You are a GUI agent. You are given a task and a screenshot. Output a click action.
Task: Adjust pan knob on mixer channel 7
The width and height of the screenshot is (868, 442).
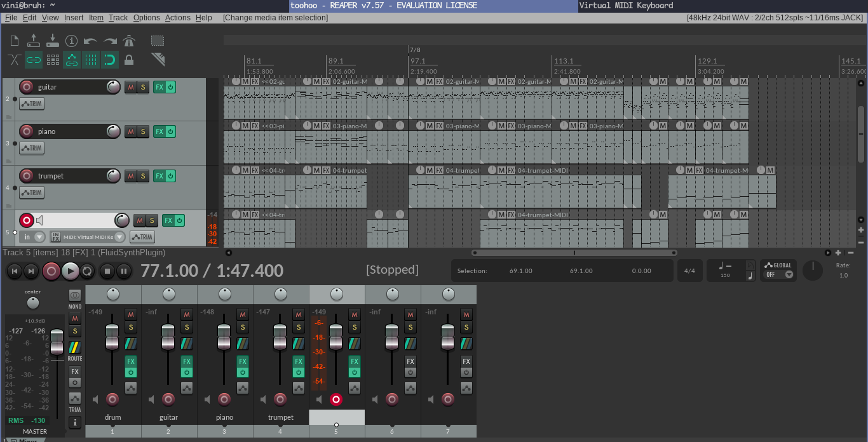coord(449,294)
